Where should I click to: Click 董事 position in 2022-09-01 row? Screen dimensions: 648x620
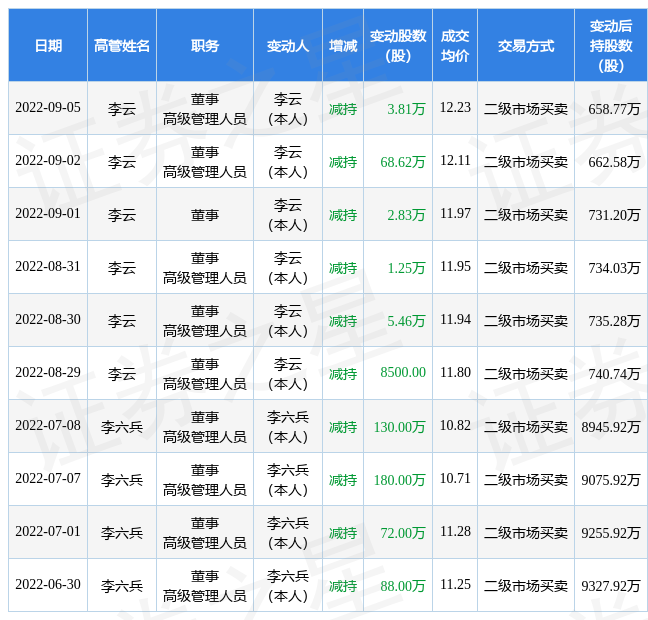click(205, 215)
